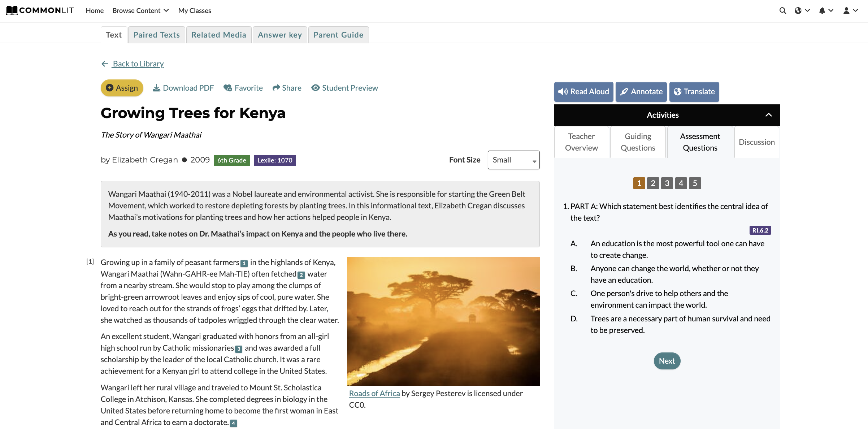Open the user account menu
This screenshot has width=868, height=429.
coord(850,11)
